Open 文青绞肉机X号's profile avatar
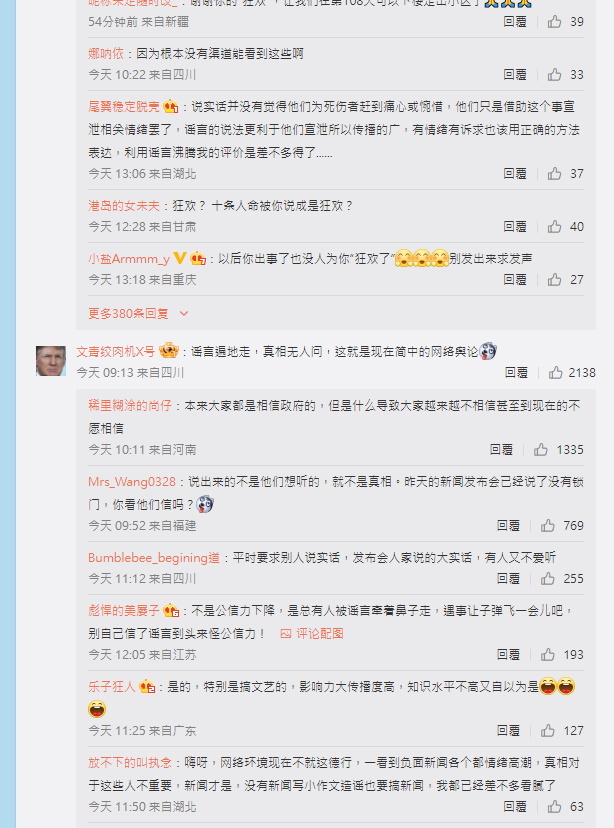Screen dimensions: 614x828 [51, 361]
